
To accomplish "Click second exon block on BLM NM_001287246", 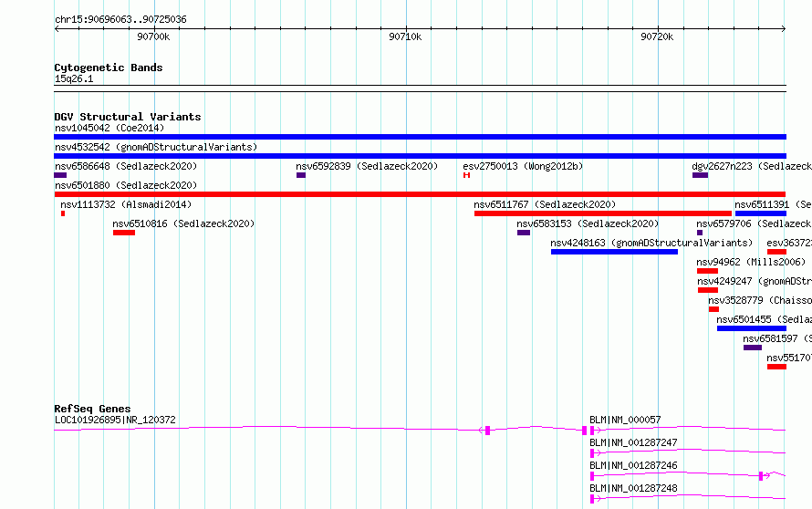I will pyautogui.click(x=761, y=476).
